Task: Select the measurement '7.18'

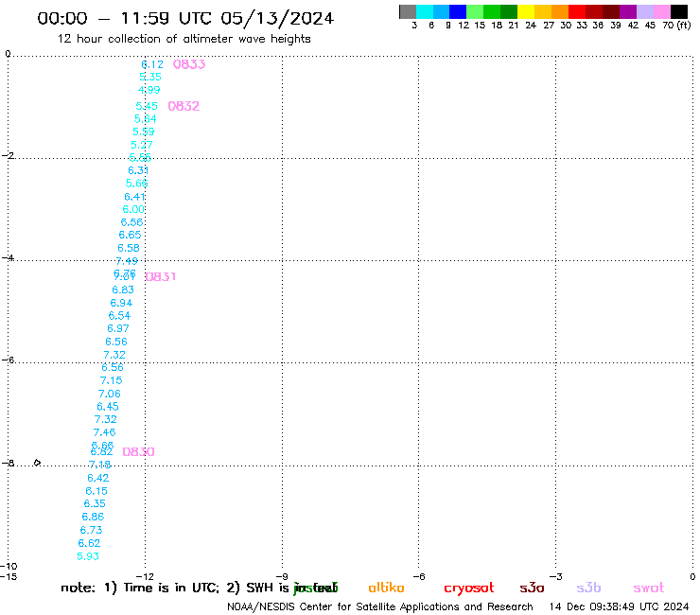Action: pyautogui.click(x=99, y=465)
